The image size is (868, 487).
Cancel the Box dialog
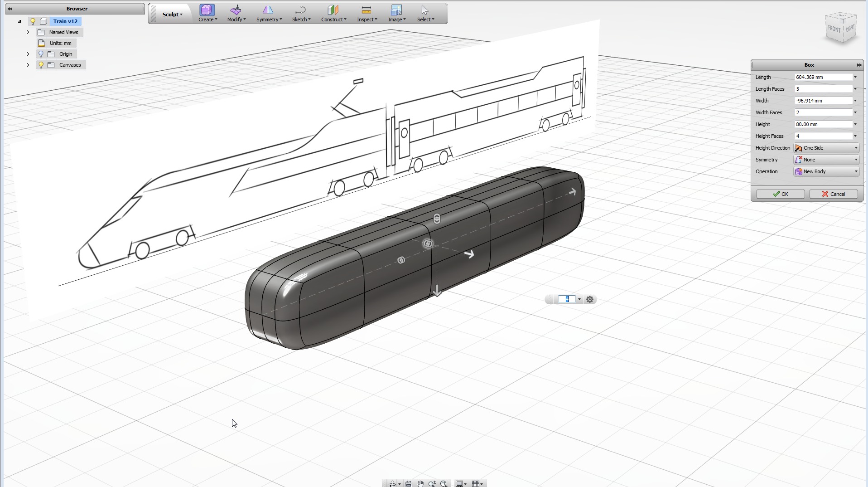pos(834,194)
